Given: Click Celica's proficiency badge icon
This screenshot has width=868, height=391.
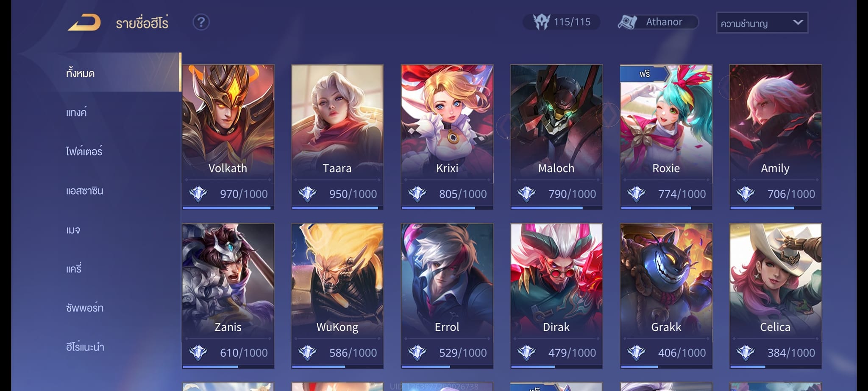Looking at the screenshot, I should pos(746,352).
